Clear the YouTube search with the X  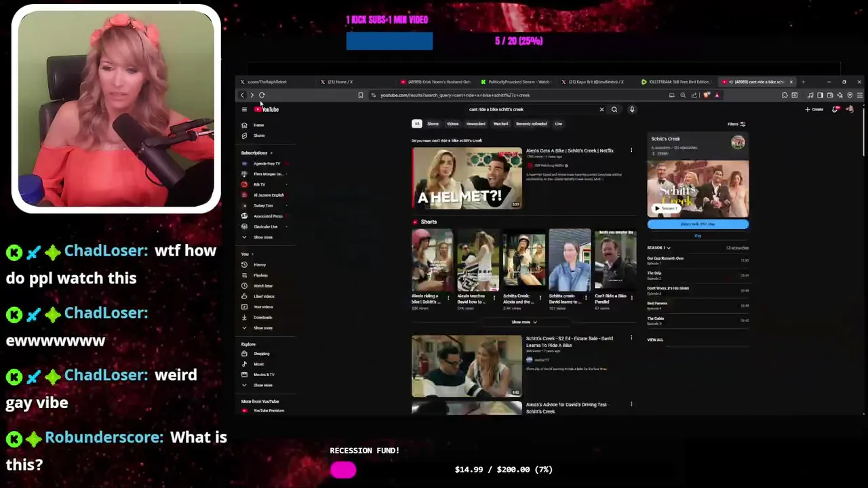point(601,109)
